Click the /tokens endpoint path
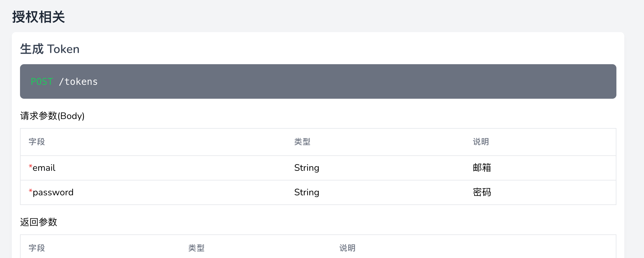This screenshot has width=644, height=258. point(78,82)
